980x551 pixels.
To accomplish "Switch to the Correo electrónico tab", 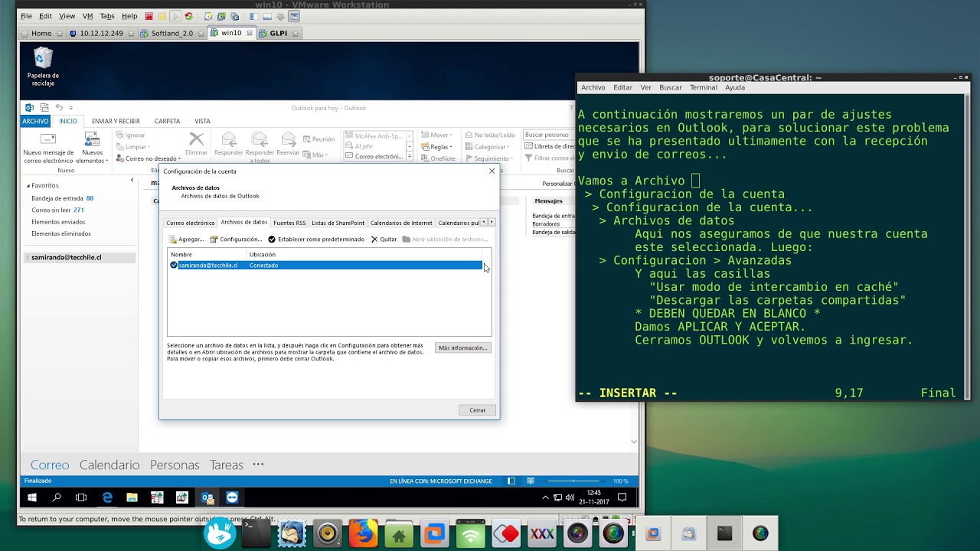I will tap(191, 223).
